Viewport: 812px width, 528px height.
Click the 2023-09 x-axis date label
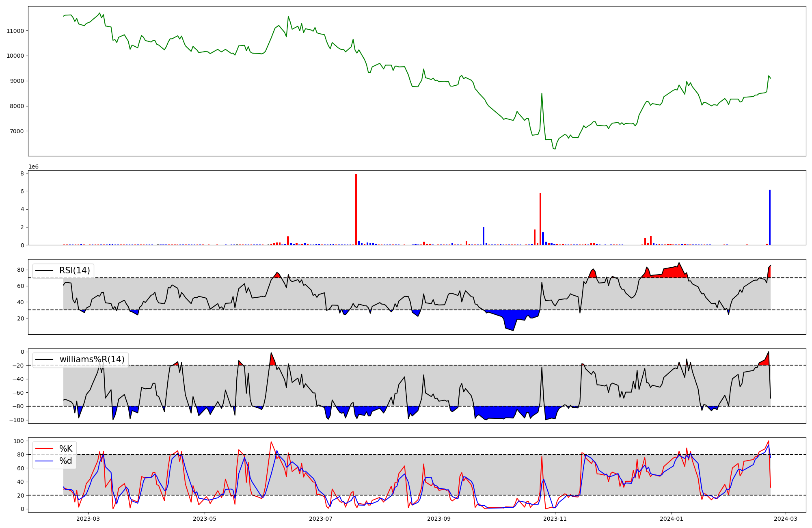tap(439, 519)
